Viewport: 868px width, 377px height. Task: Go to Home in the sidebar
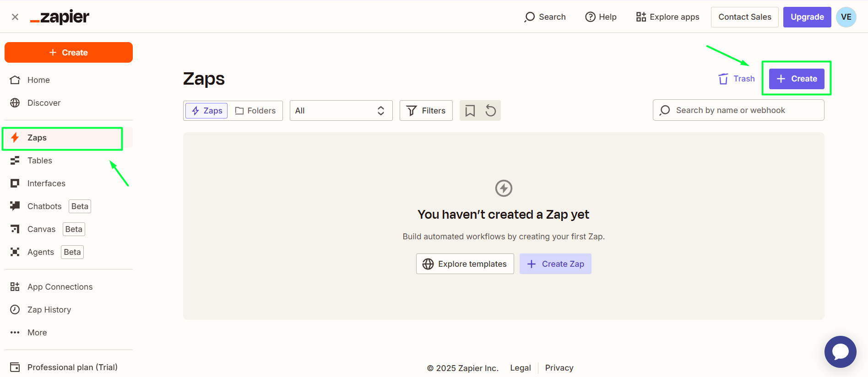click(x=69, y=80)
